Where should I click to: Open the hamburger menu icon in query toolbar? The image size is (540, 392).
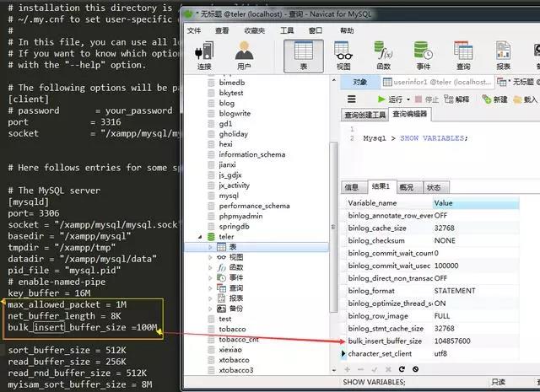click(x=351, y=99)
